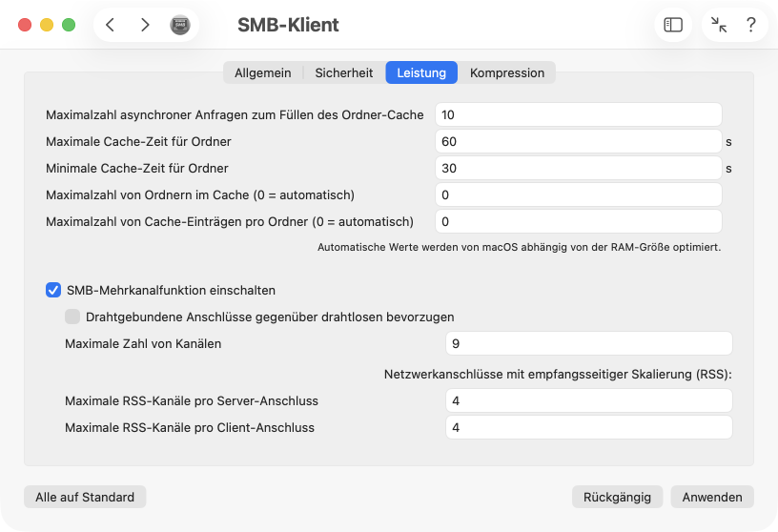Go forward with the right chevron
Viewport: 778px width, 532px height.
coord(145,25)
